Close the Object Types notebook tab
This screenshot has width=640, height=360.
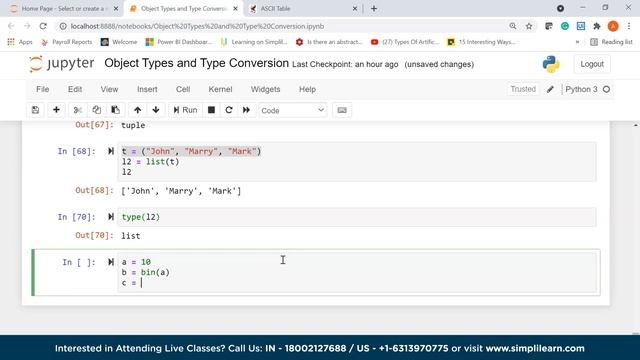[236, 9]
